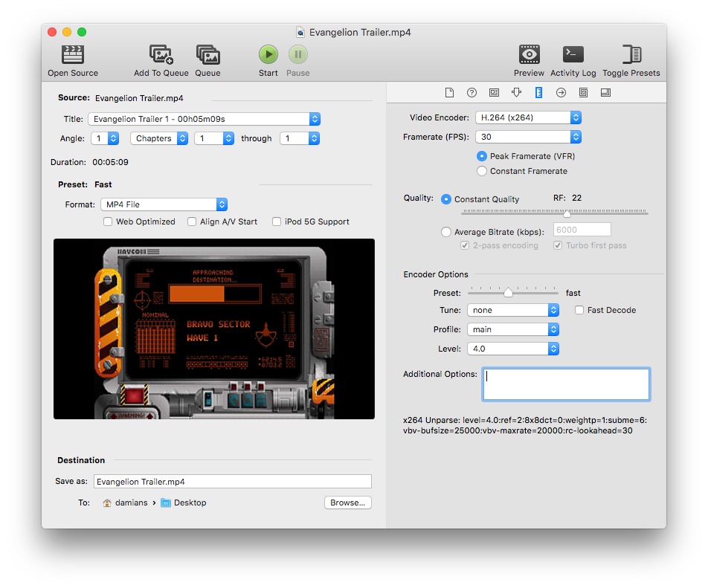The height and width of the screenshot is (588, 708).
Task: Click the x264 Unparse options text
Action: point(525,425)
